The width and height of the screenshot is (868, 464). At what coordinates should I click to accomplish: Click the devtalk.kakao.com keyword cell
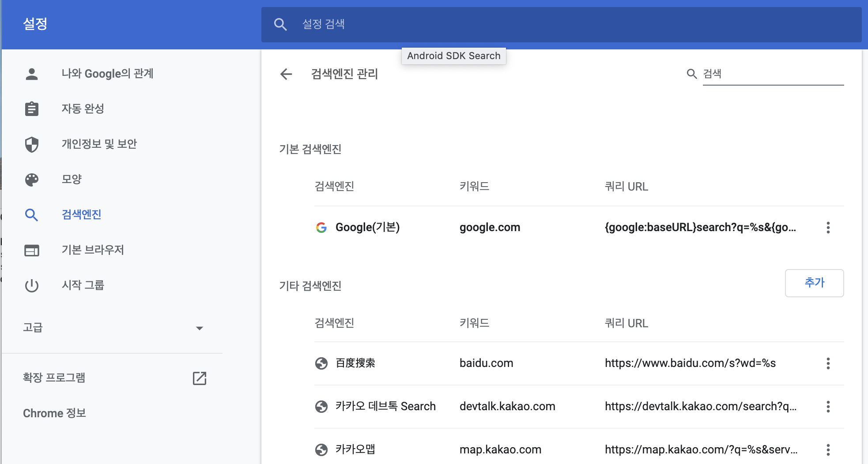[507, 407]
